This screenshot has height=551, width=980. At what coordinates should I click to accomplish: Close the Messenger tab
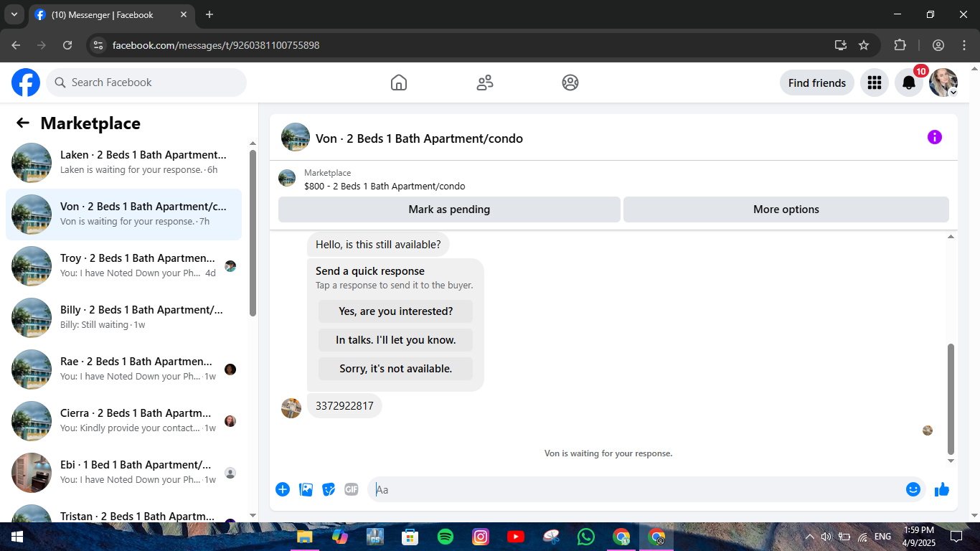184,14
